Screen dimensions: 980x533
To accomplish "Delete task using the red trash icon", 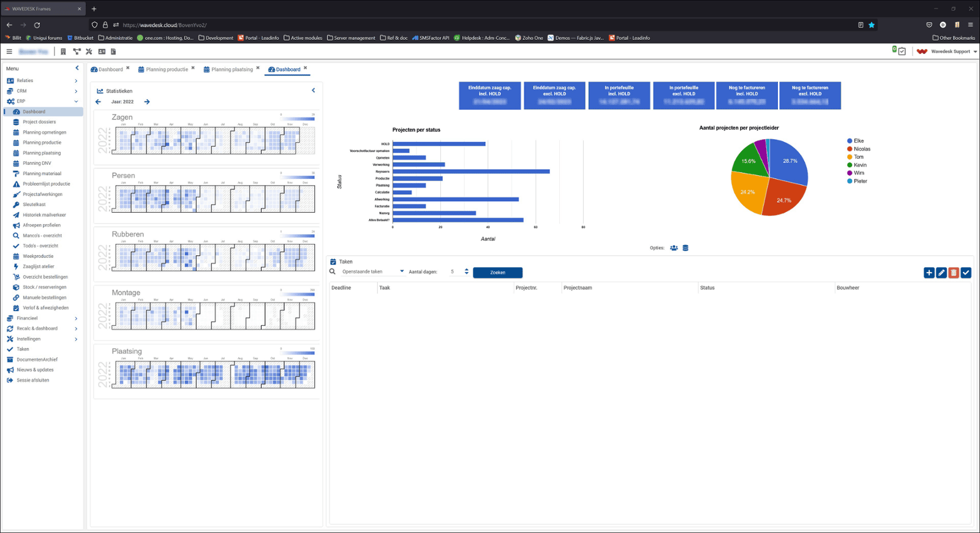I will click(954, 273).
